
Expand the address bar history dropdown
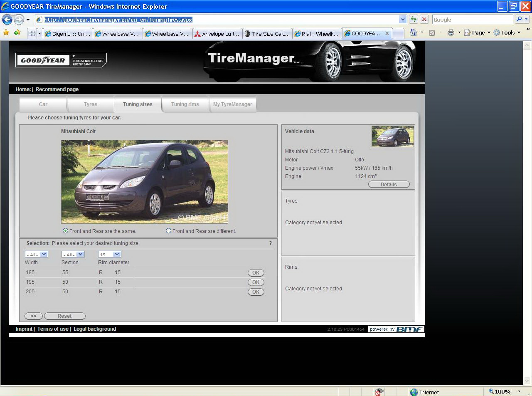[403, 20]
